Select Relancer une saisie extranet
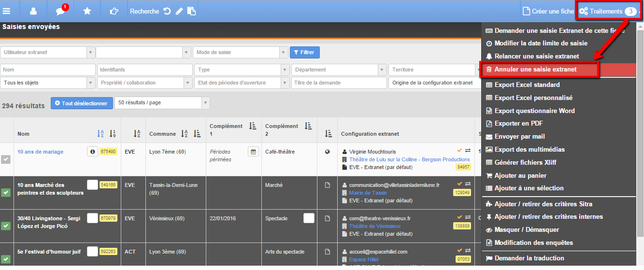Screen dimensions: 644x270 click(536, 56)
